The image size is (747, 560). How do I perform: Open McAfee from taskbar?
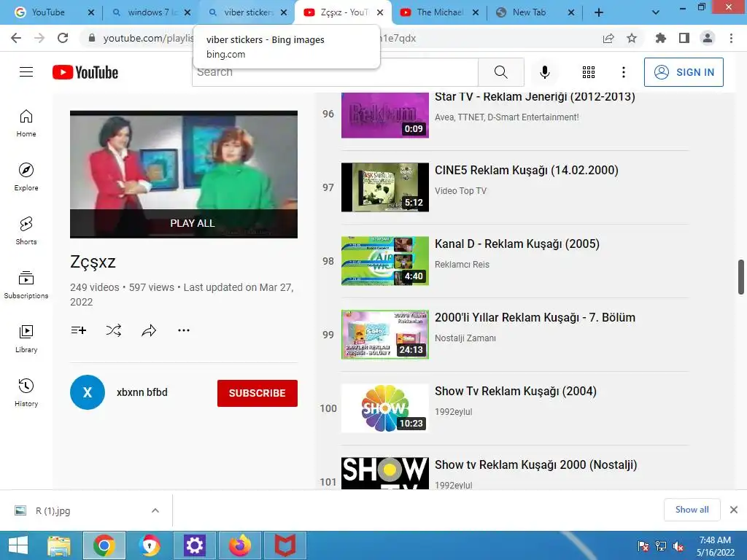click(x=285, y=545)
